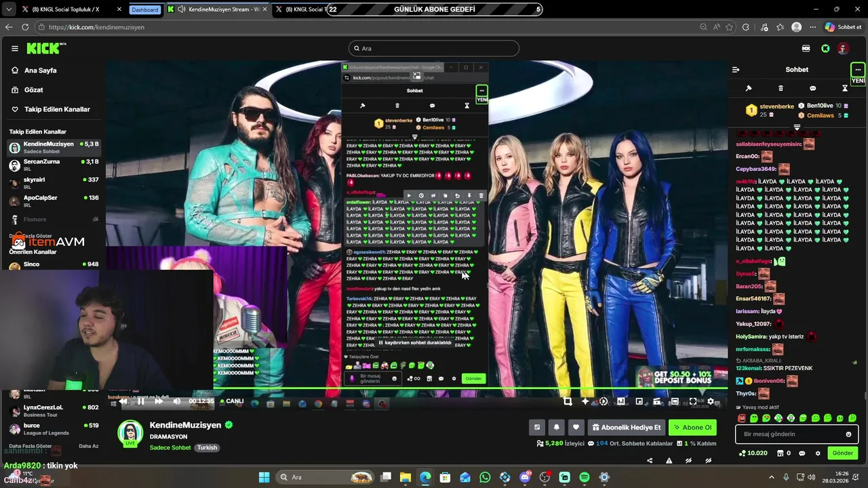Switch to Dashboard browser tab
This screenshot has height=488, width=868.
click(145, 9)
